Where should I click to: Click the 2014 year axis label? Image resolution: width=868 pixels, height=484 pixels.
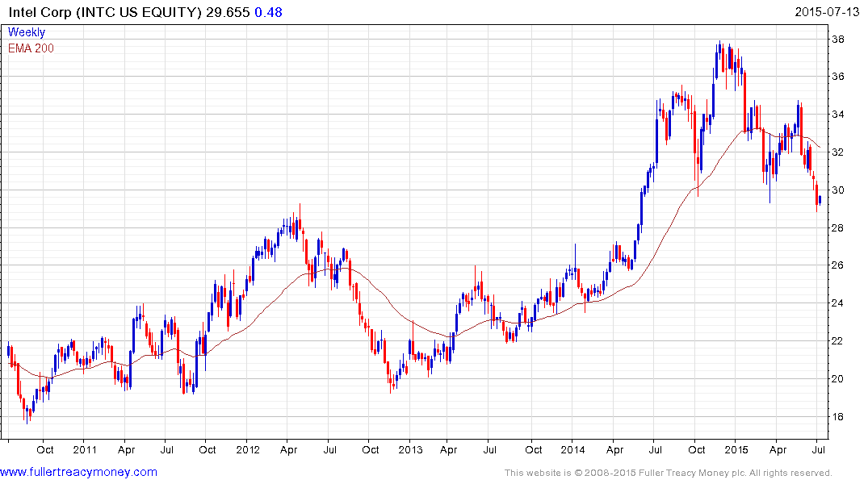[572, 449]
